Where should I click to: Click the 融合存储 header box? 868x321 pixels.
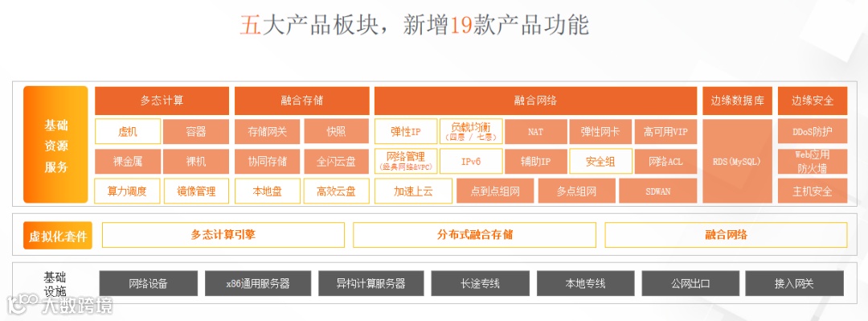[x=301, y=101]
